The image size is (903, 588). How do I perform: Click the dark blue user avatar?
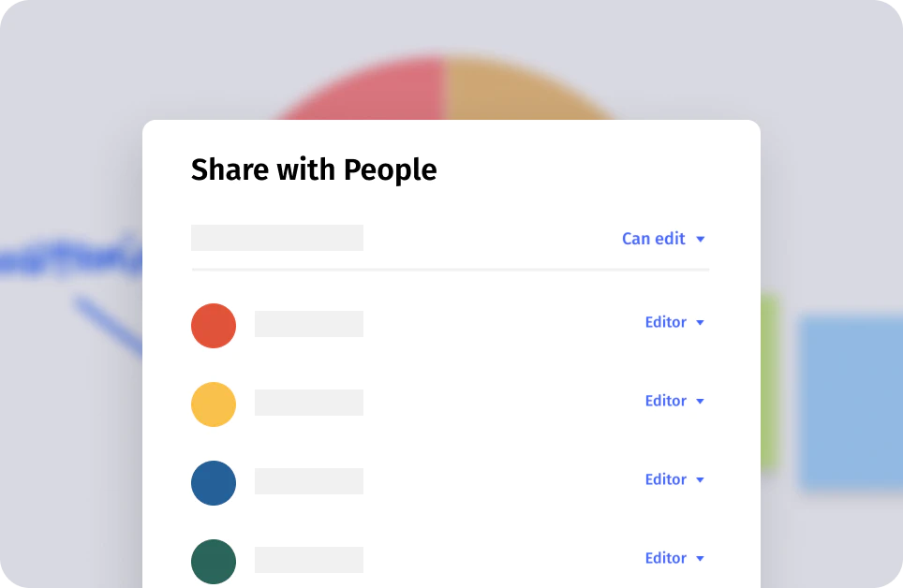(x=214, y=483)
